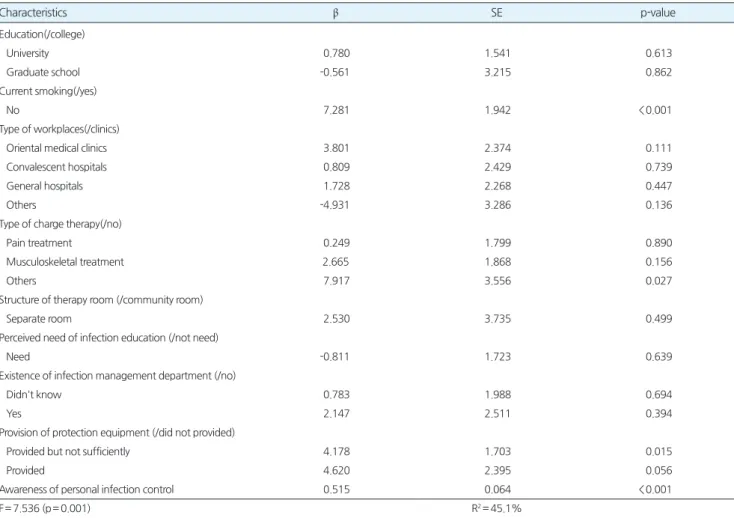Image resolution: width=734 pixels, height=518 pixels.
Task: Click the SE value 3.556
Action: click(498, 281)
